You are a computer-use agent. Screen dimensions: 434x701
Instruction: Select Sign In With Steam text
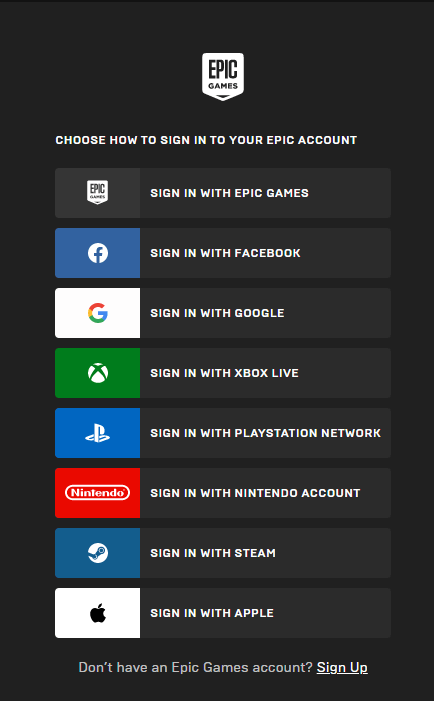click(x=213, y=553)
